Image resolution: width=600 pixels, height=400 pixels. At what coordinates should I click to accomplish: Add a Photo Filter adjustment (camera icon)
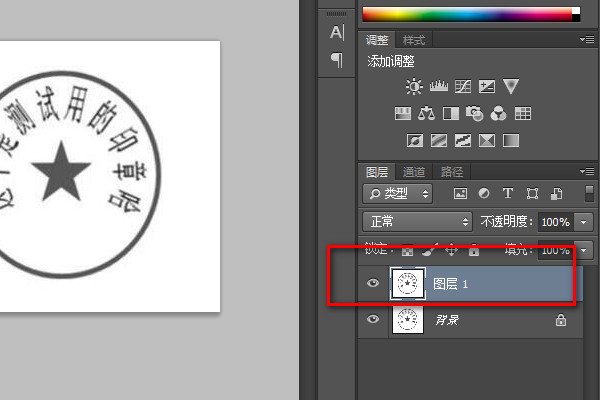(x=474, y=114)
